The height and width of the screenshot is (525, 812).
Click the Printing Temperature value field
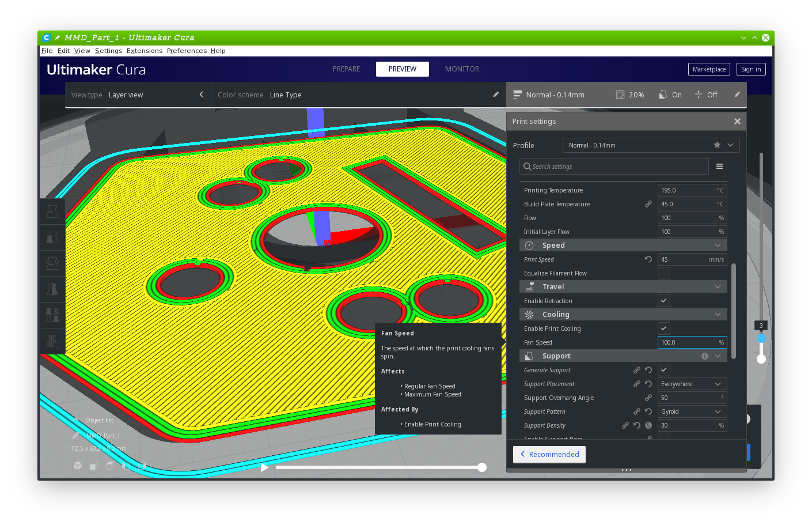(x=692, y=190)
